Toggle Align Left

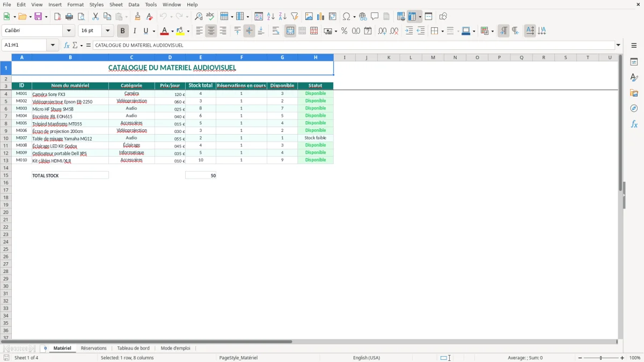pos(199,31)
